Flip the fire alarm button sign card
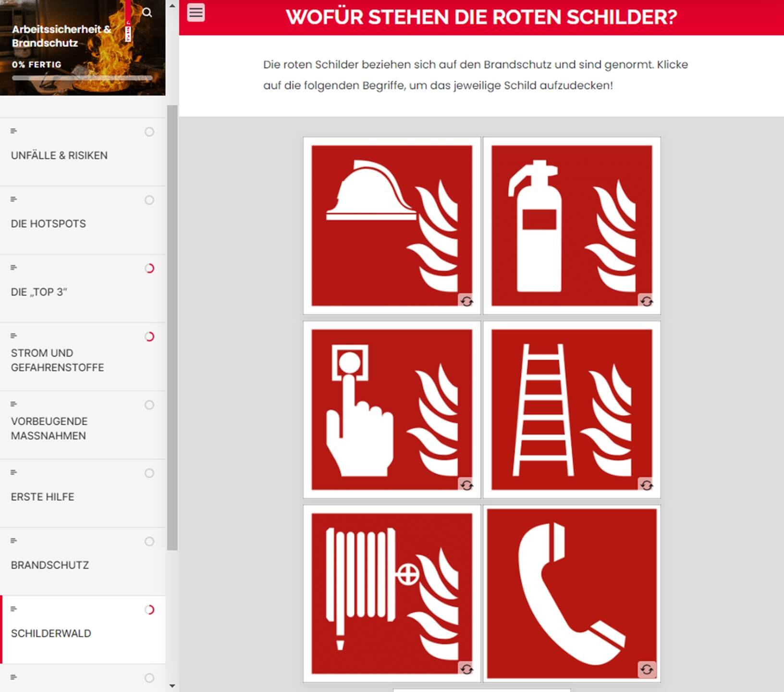Viewport: 784px width, 692px height. (392, 409)
